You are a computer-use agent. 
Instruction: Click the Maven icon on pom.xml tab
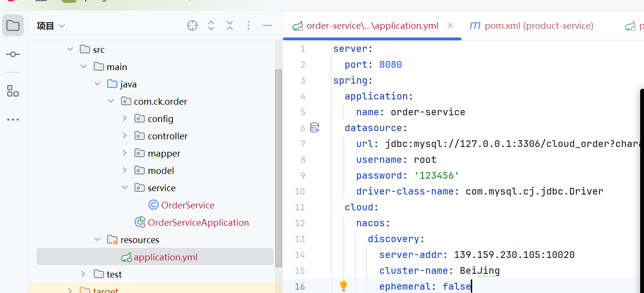475,25
